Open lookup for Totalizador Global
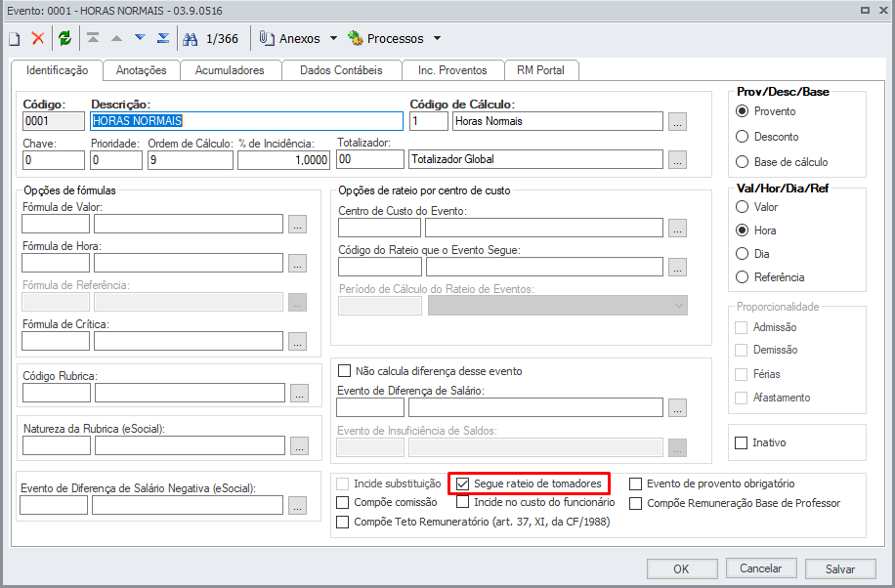 tap(677, 160)
